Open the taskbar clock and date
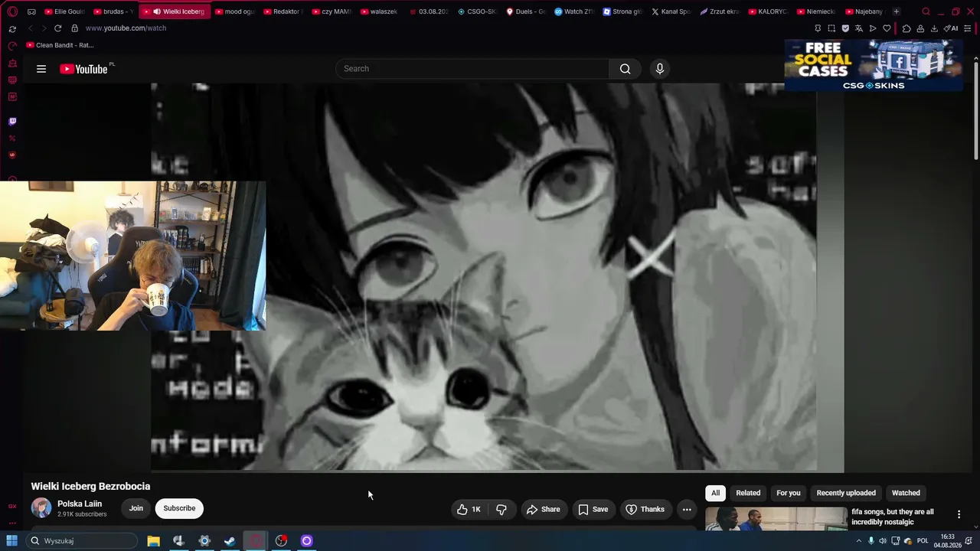Viewport: 980px width, 551px height. 948,541
